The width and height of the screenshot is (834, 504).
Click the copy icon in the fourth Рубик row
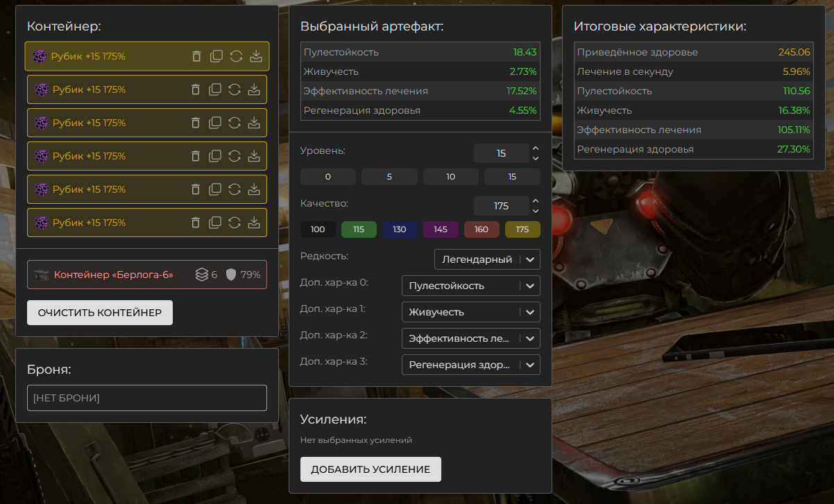point(216,156)
